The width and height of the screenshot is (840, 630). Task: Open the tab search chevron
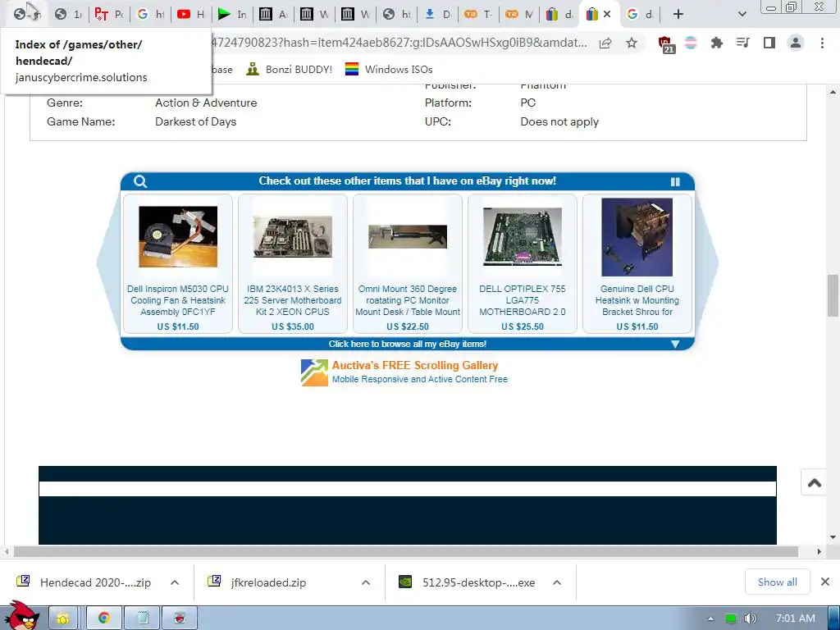742,15
